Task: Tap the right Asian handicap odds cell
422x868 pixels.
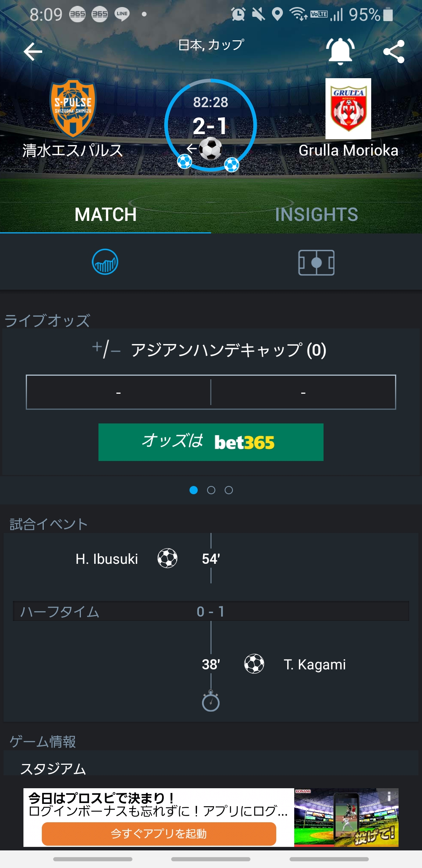Action: tap(303, 392)
